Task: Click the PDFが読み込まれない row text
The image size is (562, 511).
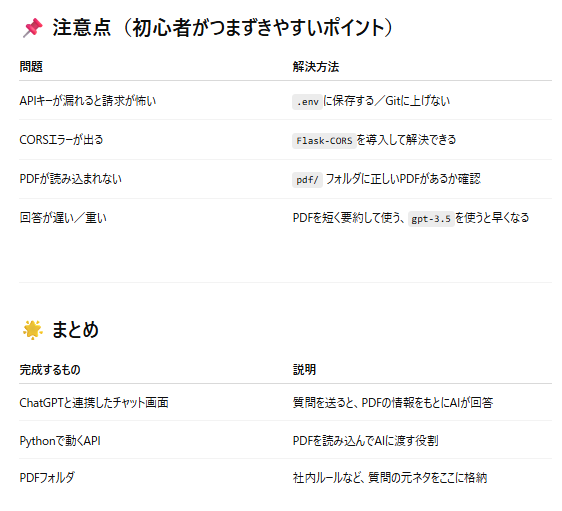Action: 71,178
